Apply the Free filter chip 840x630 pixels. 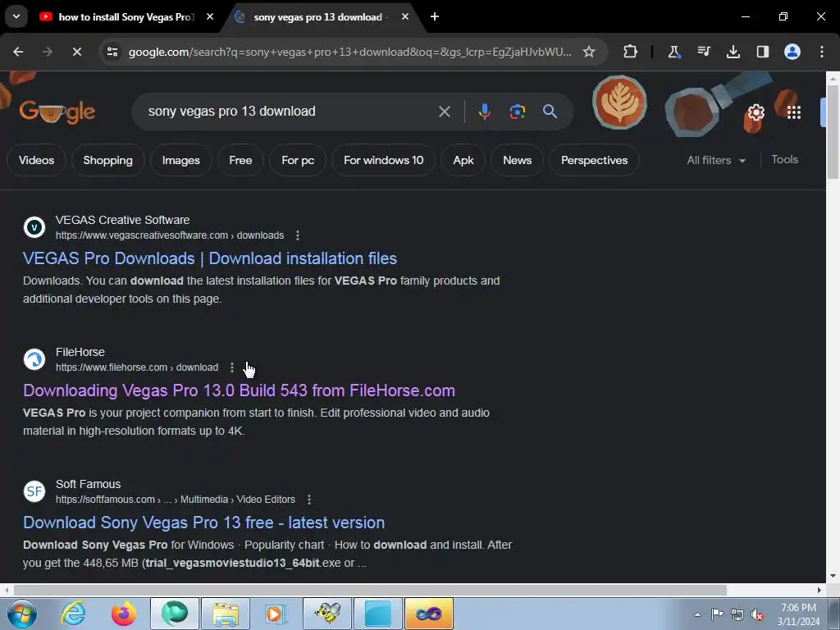coord(240,160)
